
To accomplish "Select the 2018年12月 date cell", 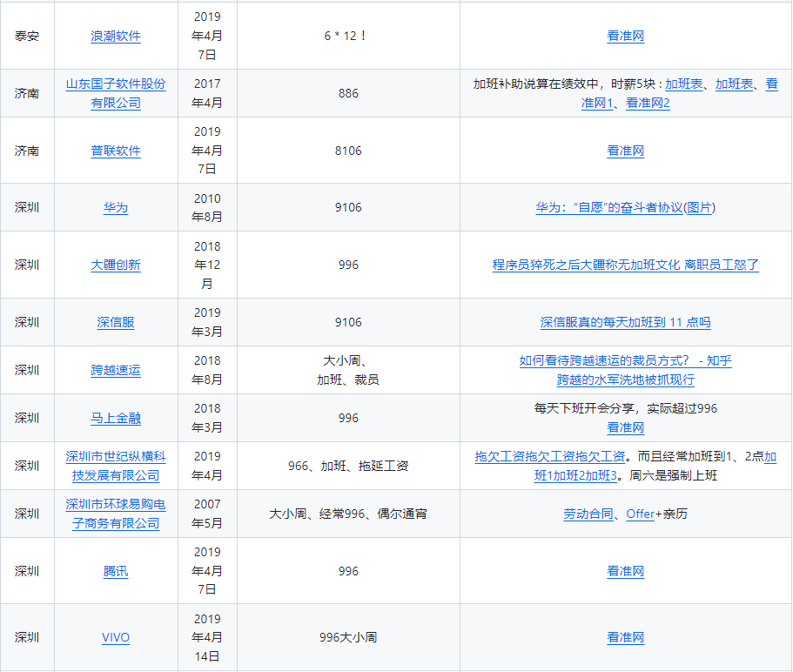I will click(207, 265).
